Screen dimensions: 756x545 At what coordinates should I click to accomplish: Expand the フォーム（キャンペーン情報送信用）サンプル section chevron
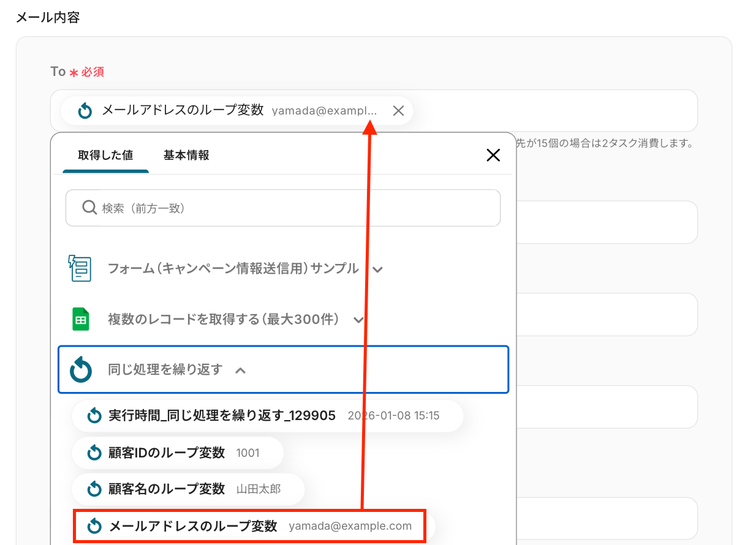(377, 269)
